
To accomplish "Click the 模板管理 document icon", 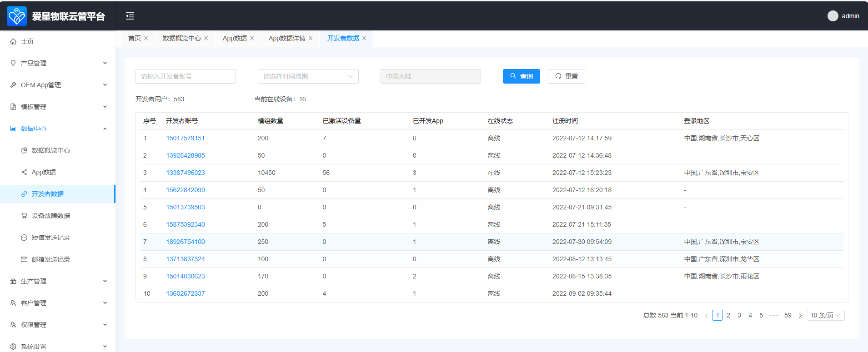I will coord(13,107).
